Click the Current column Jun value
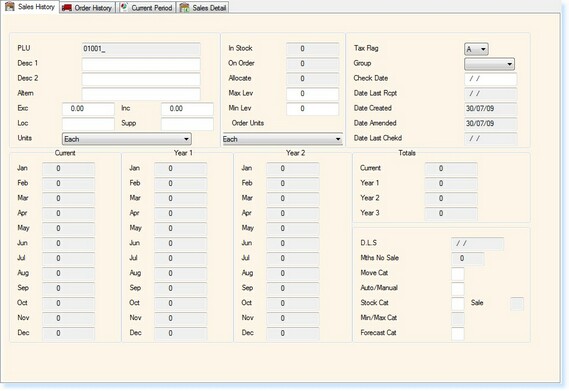 coord(69,244)
